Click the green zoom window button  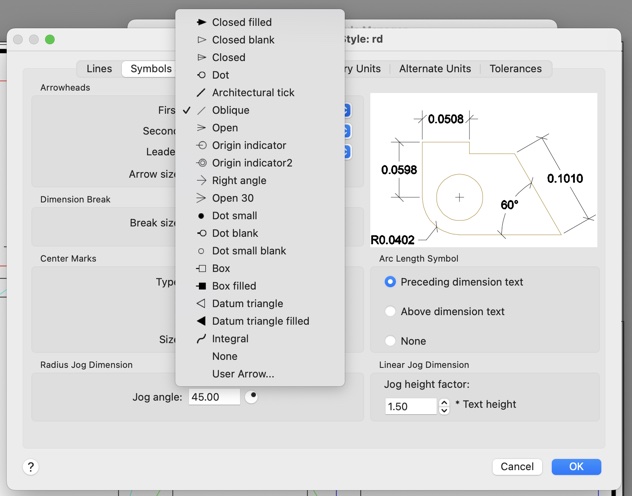50,39
